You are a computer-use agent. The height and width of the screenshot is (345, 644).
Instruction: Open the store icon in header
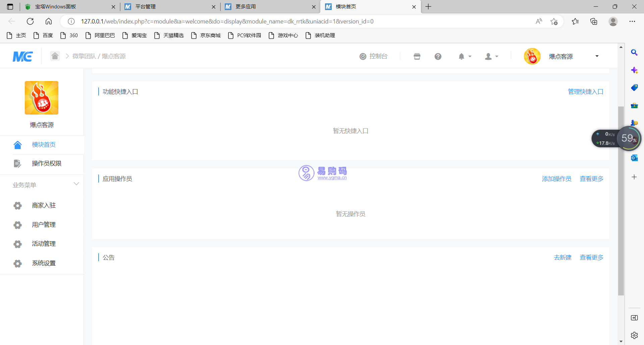tap(417, 56)
